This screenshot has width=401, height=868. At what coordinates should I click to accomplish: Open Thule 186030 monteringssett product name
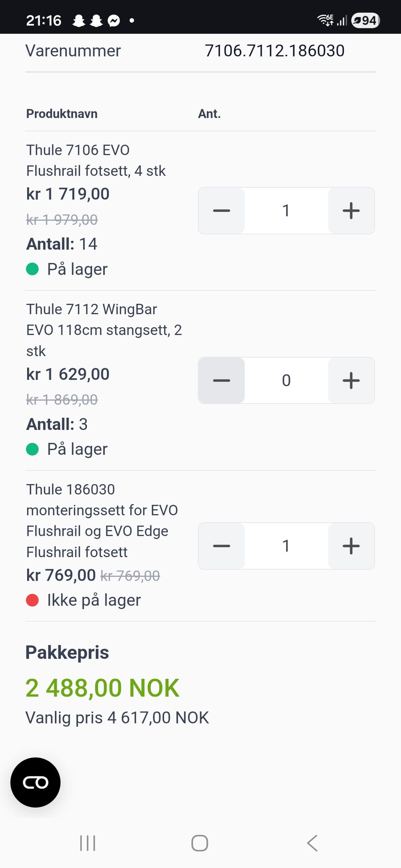click(102, 520)
